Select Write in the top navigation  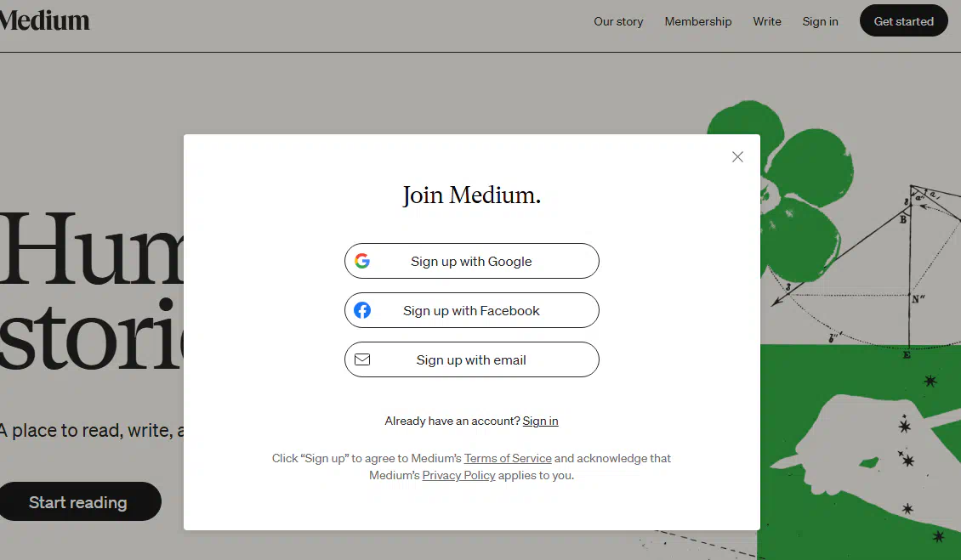(767, 21)
